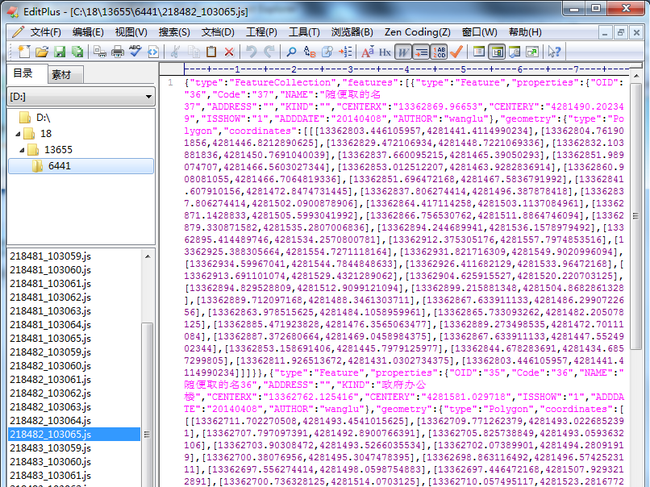The width and height of the screenshot is (650, 487).
Task: Open the 工具(T) menu
Action: (x=304, y=32)
